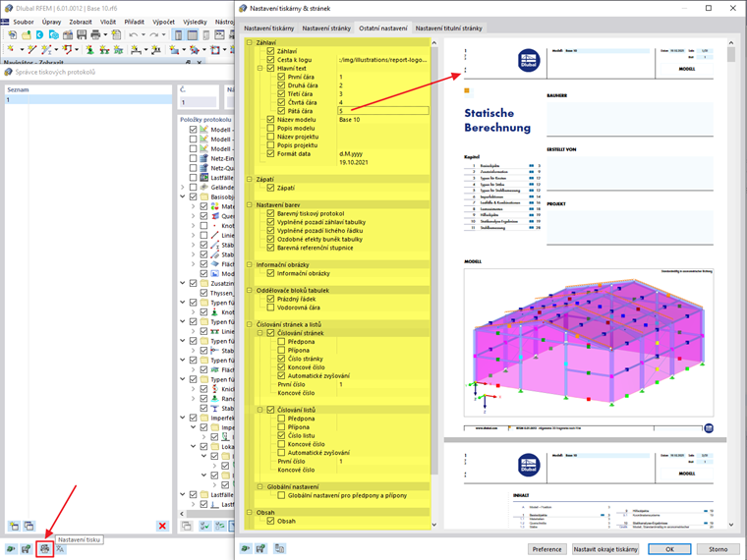
Task: Select the New Nodal Support icon
Action: tap(89, 49)
